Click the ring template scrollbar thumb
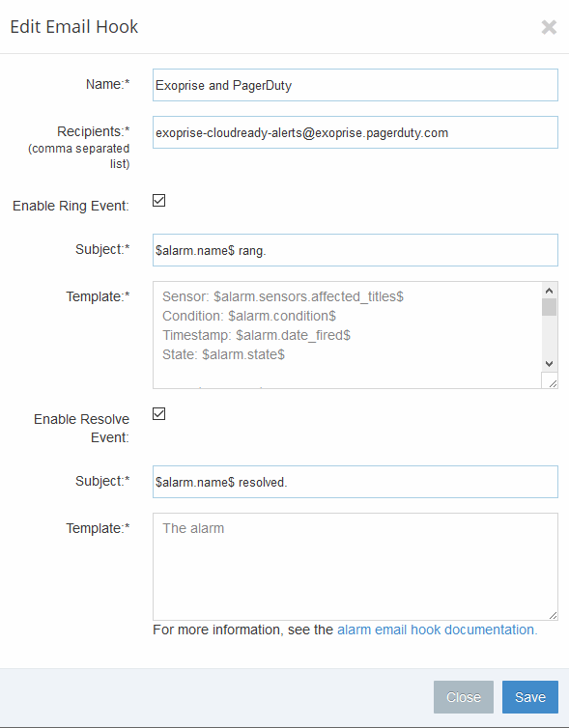 pos(549,307)
